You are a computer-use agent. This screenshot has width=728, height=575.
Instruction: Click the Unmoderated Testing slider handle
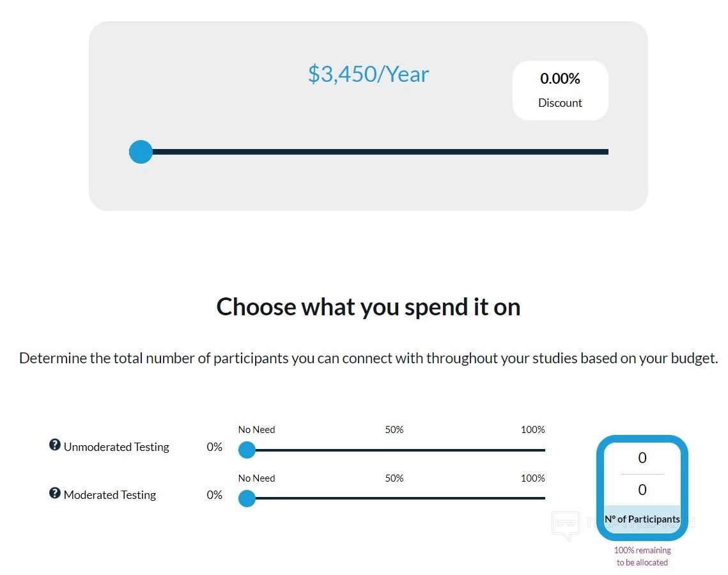[247, 450]
